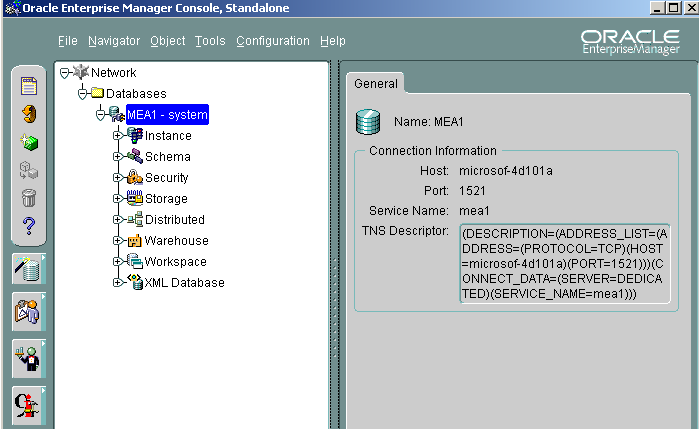Expand the Distributed node
Image resolution: width=699 pixels, height=429 pixels.
click(117, 219)
